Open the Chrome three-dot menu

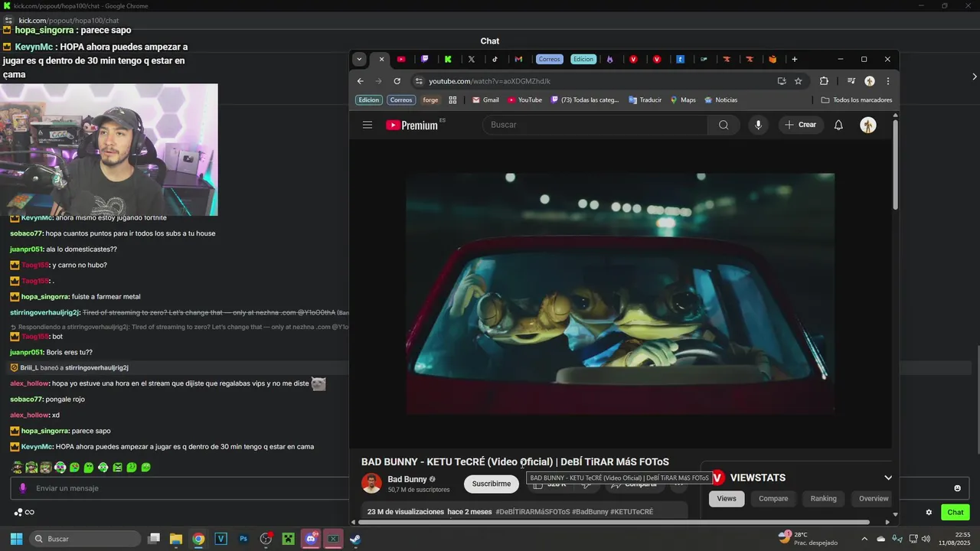pyautogui.click(x=888, y=81)
